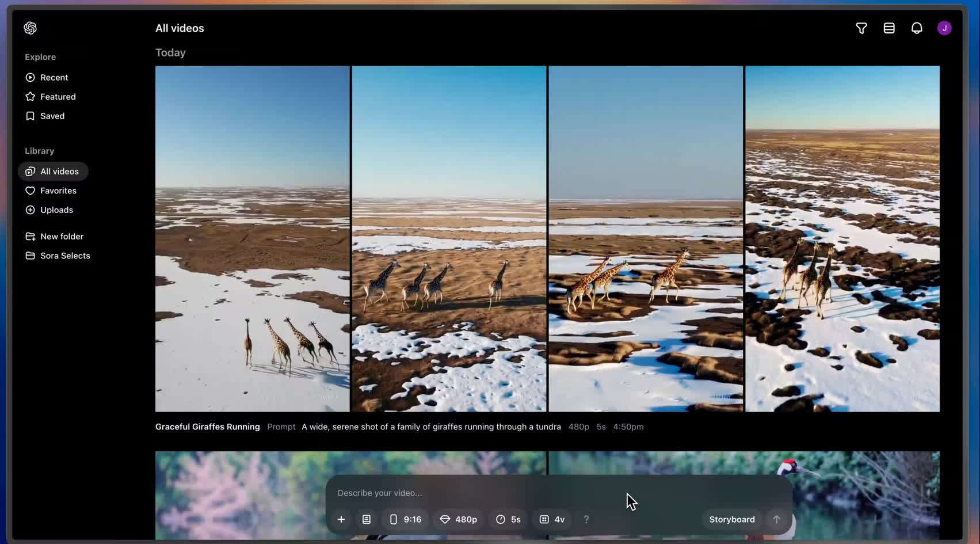The width and height of the screenshot is (980, 544).
Task: Submit prompt with the up arrow button
Action: coord(776,519)
